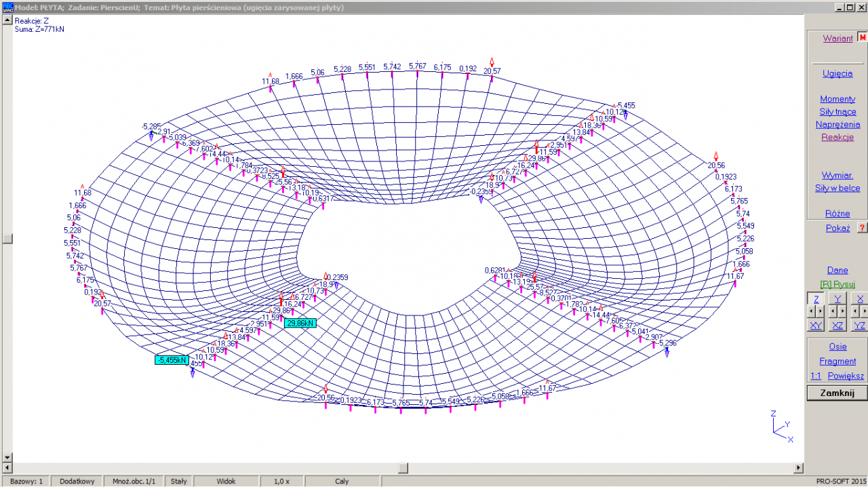Click right arrow under Y axis button

[842, 311]
